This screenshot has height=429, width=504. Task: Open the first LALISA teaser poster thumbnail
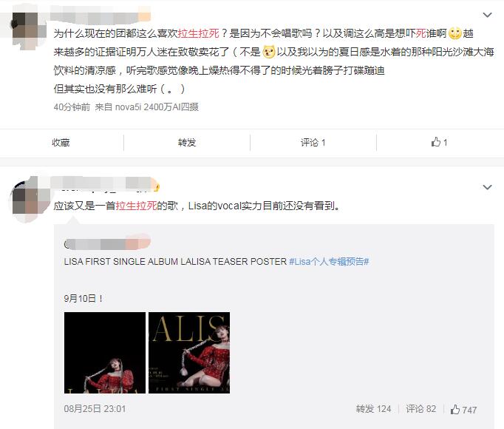[x=105, y=352]
